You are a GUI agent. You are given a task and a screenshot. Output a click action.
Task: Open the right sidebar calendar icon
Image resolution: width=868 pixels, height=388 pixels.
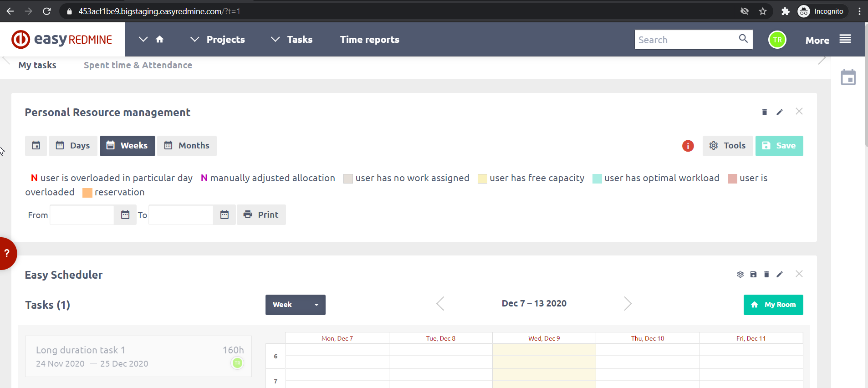[x=848, y=77]
